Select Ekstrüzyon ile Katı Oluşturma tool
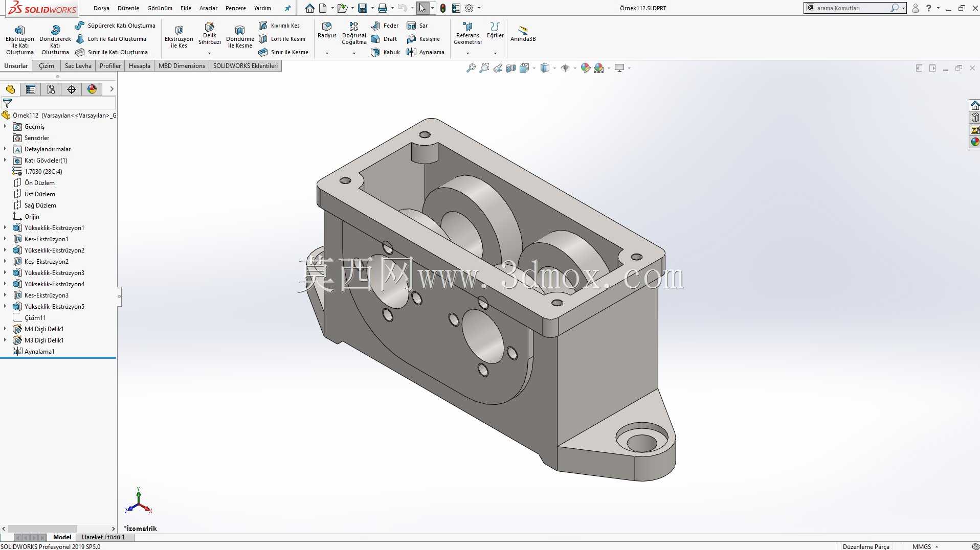Screen dimensions: 980x550 tap(19, 40)
